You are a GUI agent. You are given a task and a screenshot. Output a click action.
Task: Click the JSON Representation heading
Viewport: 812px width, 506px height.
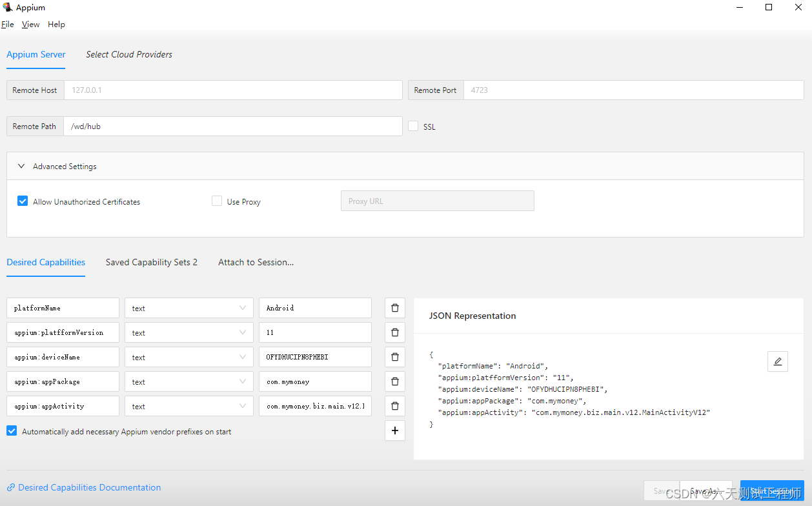tap(472, 316)
